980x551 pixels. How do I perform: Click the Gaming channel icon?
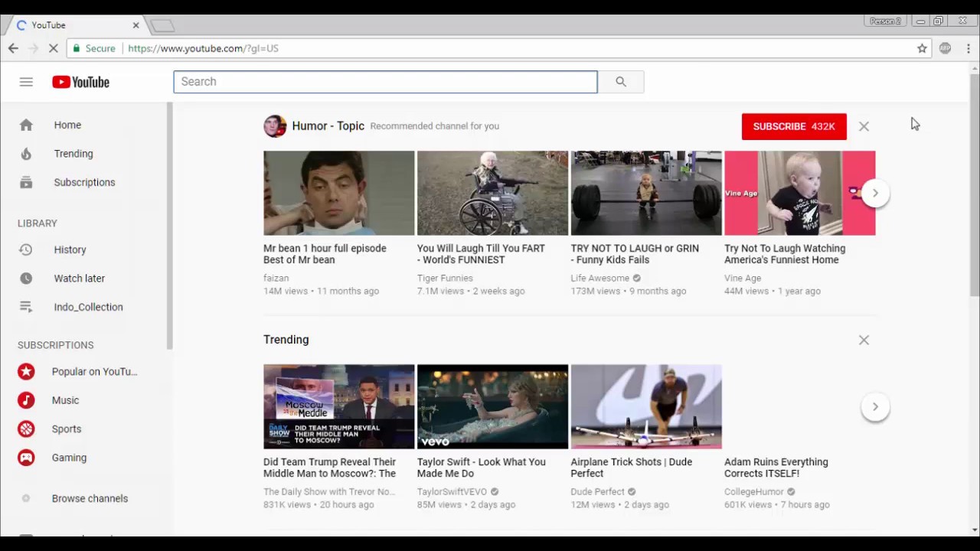pyautogui.click(x=26, y=458)
